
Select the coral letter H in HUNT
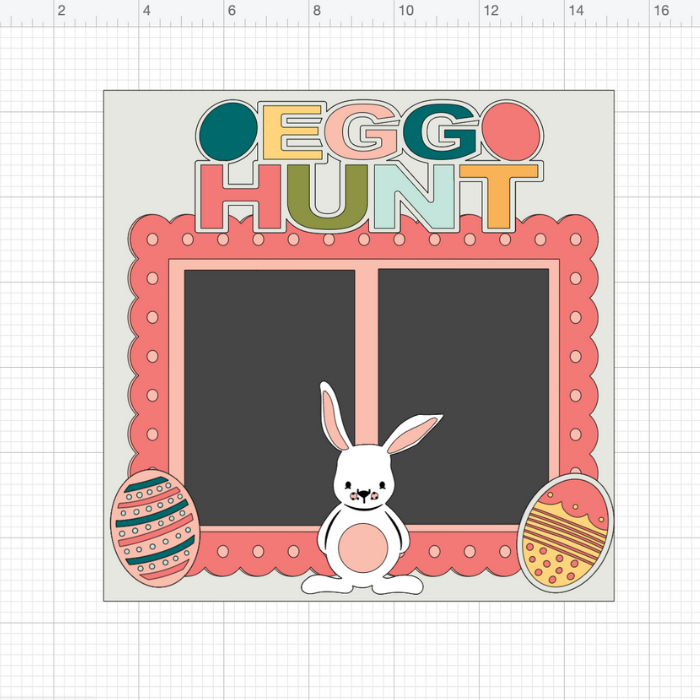tap(241, 197)
